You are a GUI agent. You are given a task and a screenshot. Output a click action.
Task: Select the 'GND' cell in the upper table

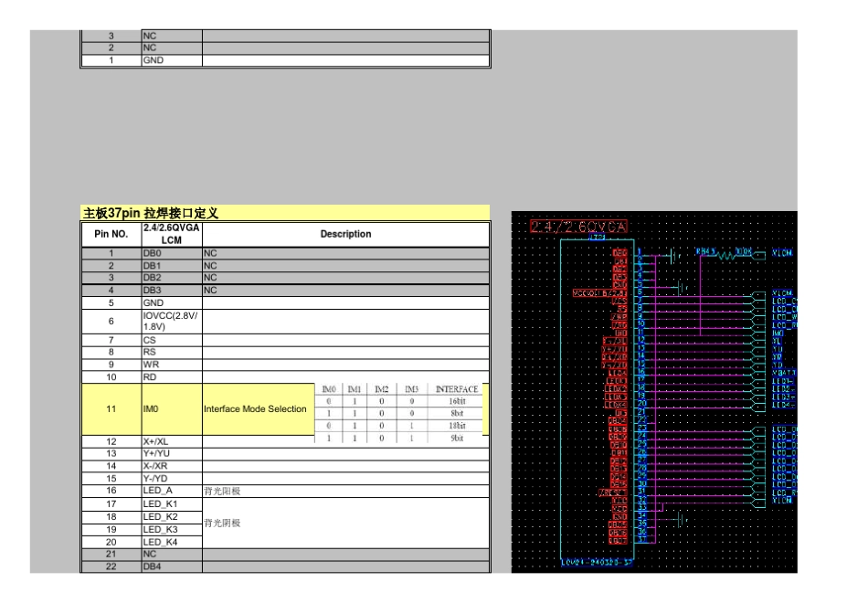[172, 60]
